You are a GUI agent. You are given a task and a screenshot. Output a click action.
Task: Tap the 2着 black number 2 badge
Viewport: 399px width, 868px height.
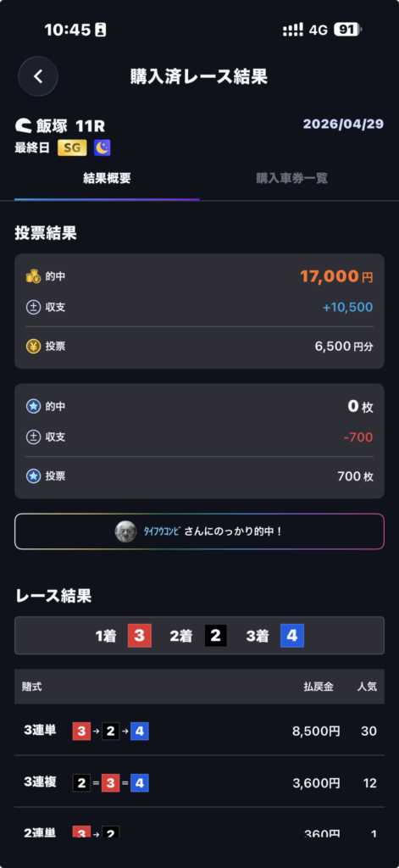[x=216, y=636]
